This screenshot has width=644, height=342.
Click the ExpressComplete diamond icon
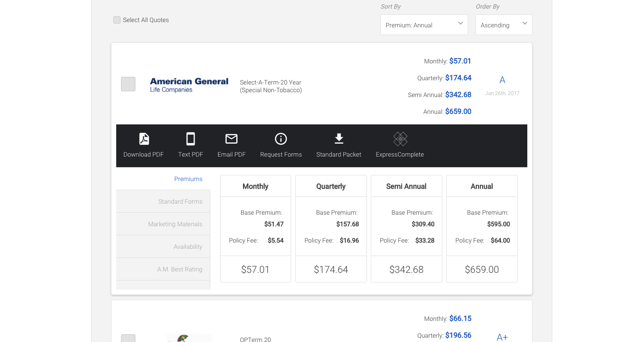(401, 139)
